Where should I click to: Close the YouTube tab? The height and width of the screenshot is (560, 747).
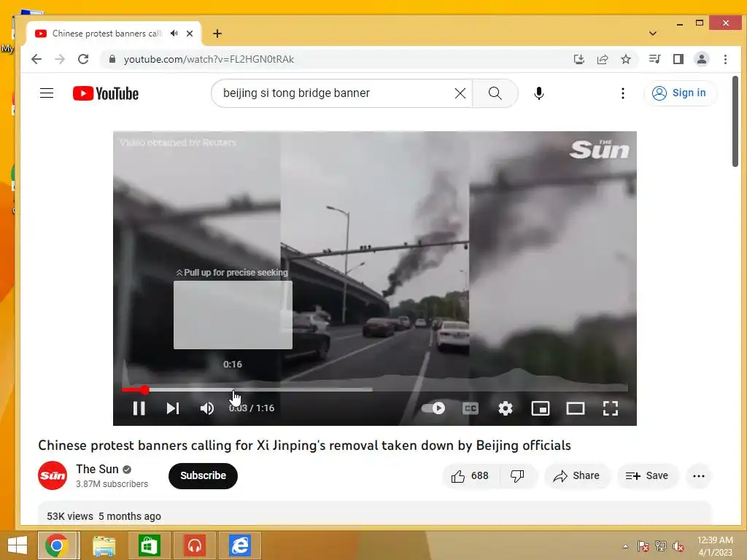190,34
